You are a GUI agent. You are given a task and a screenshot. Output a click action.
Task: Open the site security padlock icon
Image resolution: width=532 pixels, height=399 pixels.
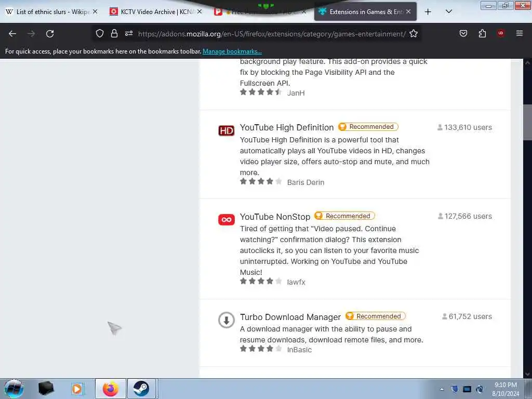[114, 33]
